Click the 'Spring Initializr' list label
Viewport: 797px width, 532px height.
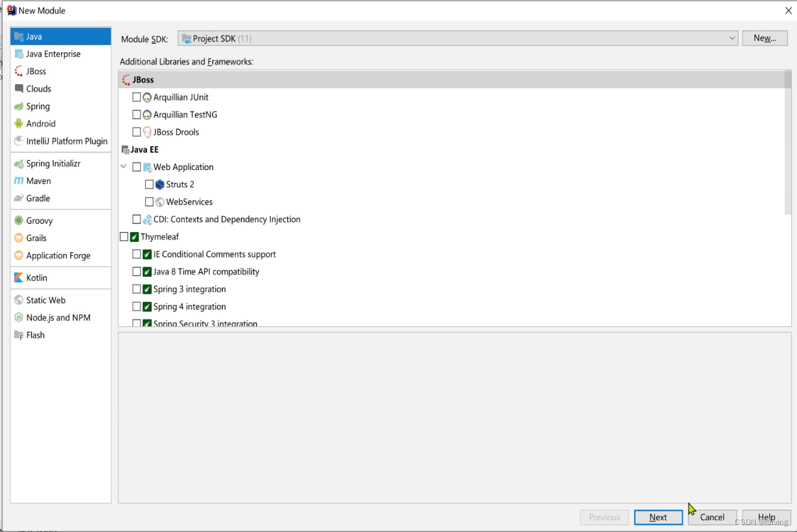coord(53,164)
